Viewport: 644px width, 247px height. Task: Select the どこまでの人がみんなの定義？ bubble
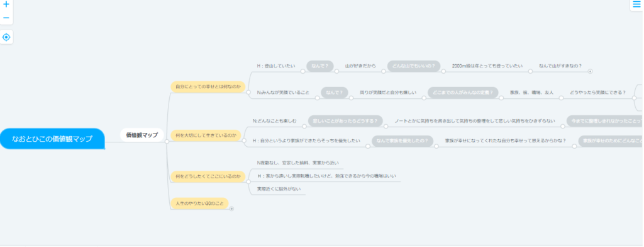pyautogui.click(x=463, y=93)
